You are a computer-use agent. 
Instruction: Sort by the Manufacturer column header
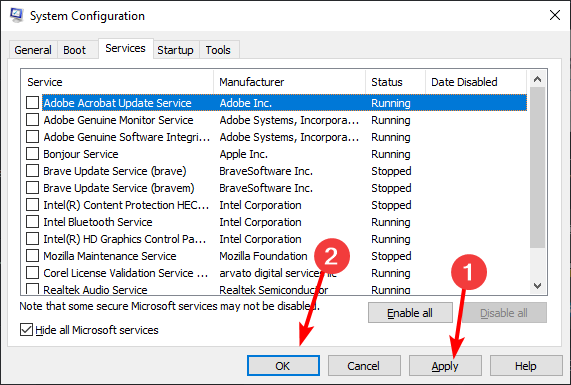tap(290, 82)
